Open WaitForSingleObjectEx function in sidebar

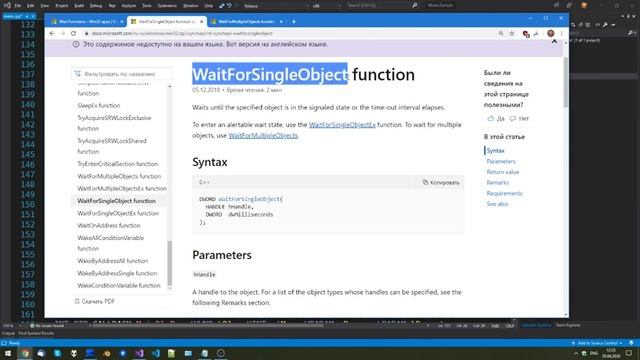tap(118, 213)
